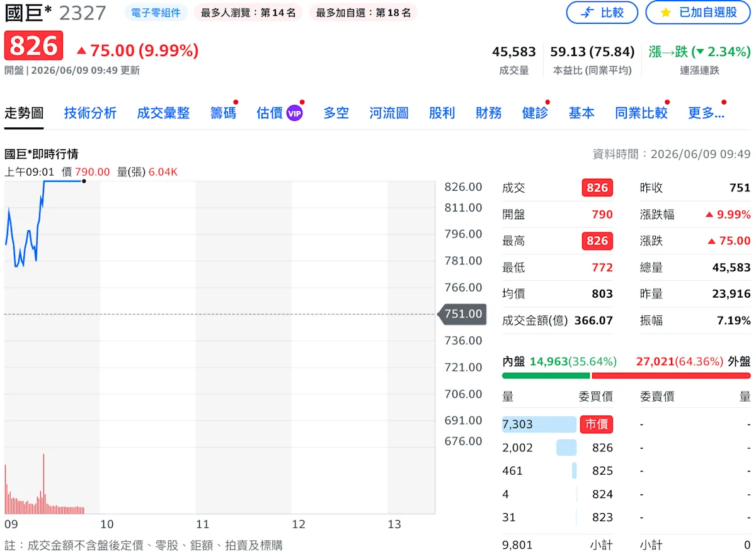This screenshot has width=756, height=554.
Task: Click the 11 hour label on time axis
Action: point(202,524)
